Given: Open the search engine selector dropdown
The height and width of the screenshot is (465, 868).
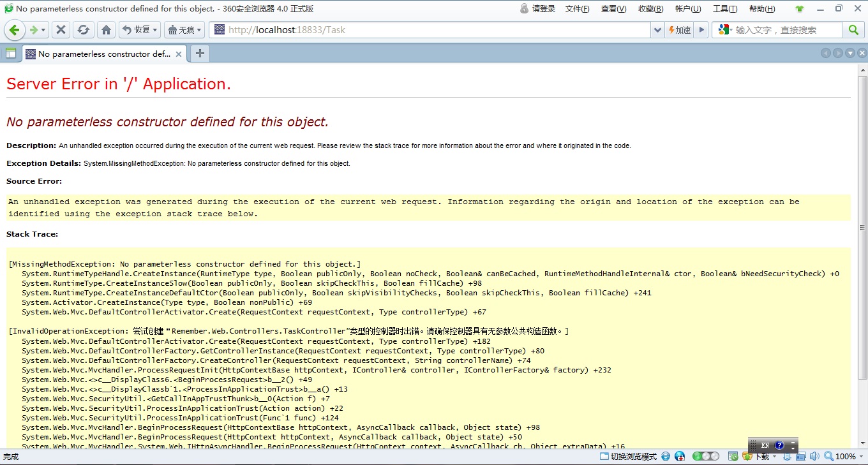Looking at the screenshot, I should pos(731,29).
